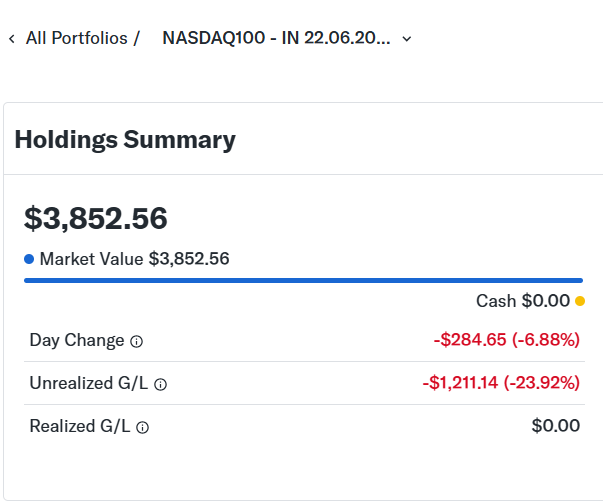The width and height of the screenshot is (603, 502).
Task: Click the blue market value allocation bar
Action: pos(303,280)
